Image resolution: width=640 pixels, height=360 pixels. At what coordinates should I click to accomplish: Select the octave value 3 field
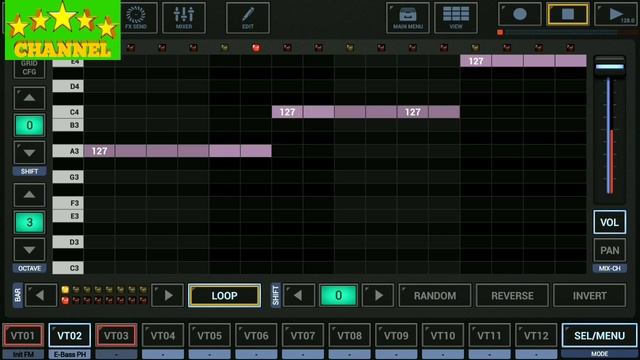[x=29, y=222]
